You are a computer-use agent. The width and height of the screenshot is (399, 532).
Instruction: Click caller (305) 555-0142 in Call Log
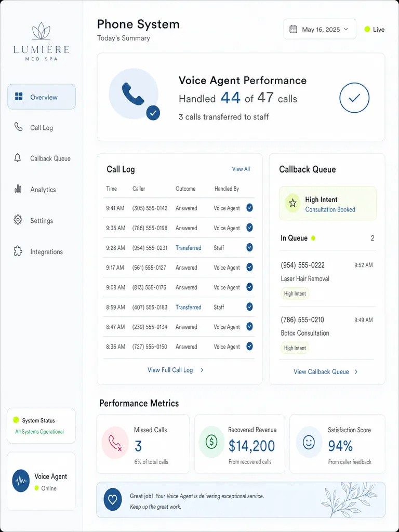150,208
